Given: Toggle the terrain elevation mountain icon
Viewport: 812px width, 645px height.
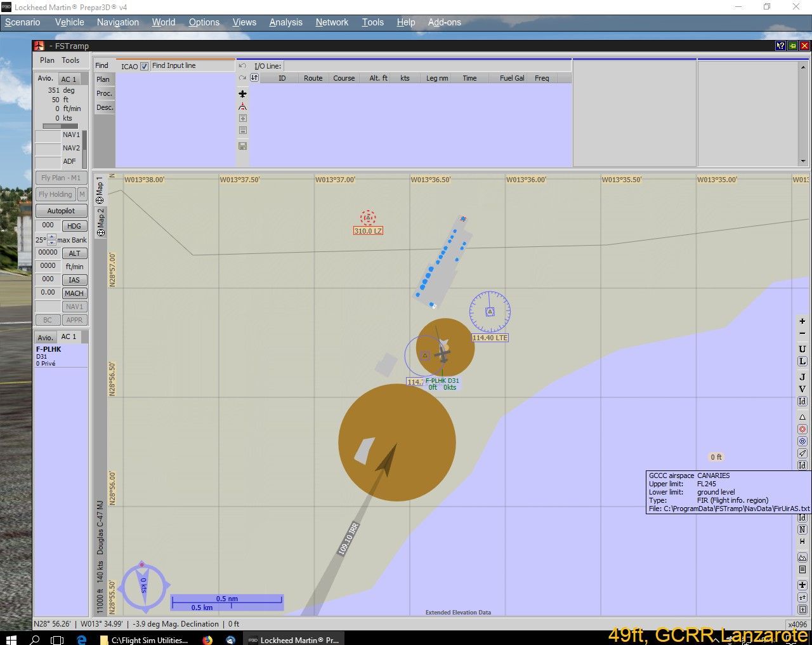Looking at the screenshot, I should tap(802, 557).
